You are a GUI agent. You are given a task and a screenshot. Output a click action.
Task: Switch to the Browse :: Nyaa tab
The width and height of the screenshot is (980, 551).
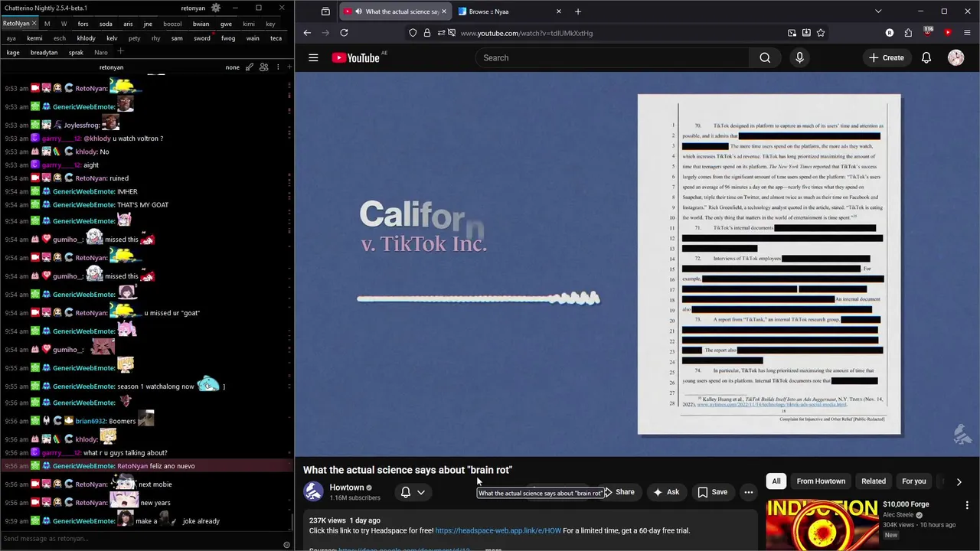click(509, 11)
